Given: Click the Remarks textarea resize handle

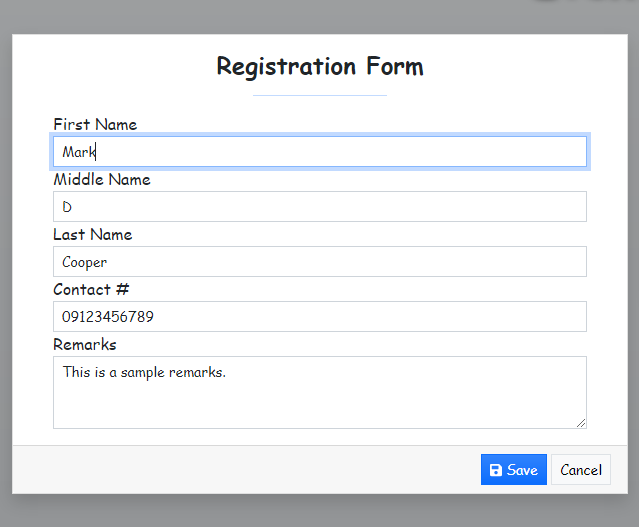Looking at the screenshot, I should [581, 423].
